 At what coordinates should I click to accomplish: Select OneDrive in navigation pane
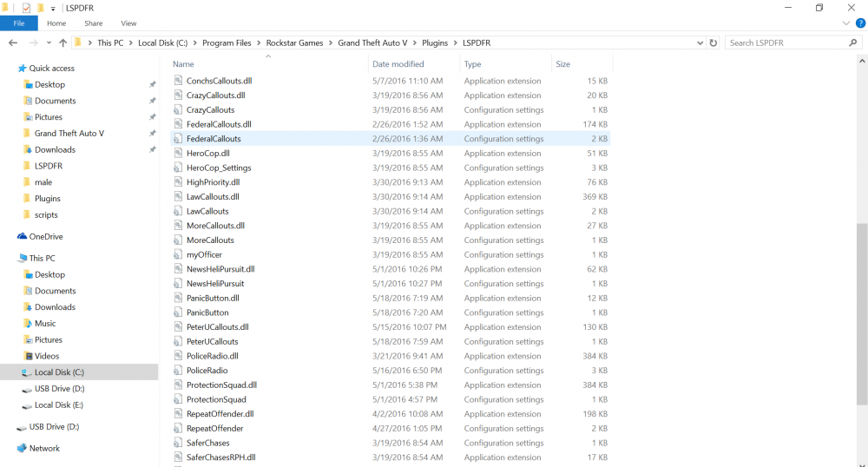[46, 236]
